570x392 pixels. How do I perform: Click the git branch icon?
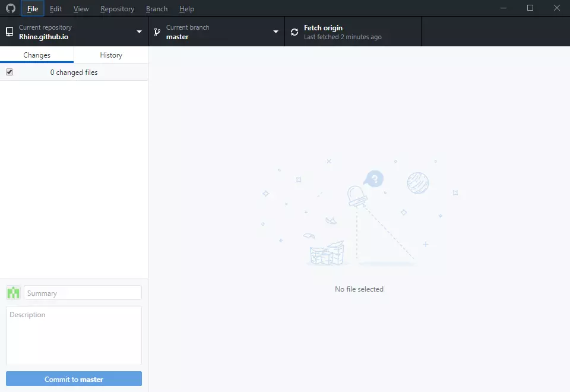tap(157, 32)
